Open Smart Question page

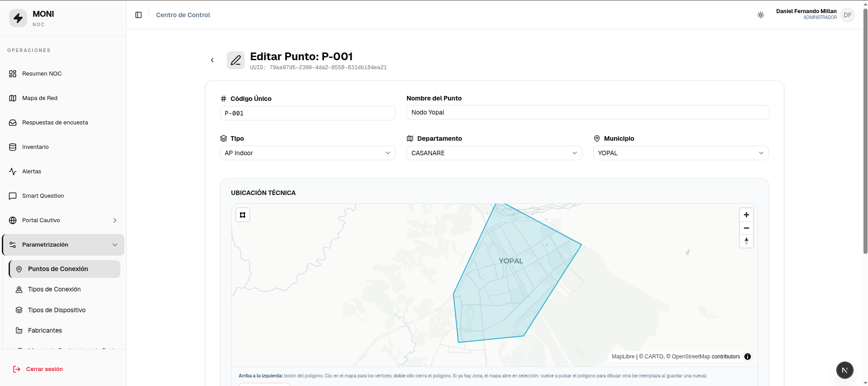[63, 196]
